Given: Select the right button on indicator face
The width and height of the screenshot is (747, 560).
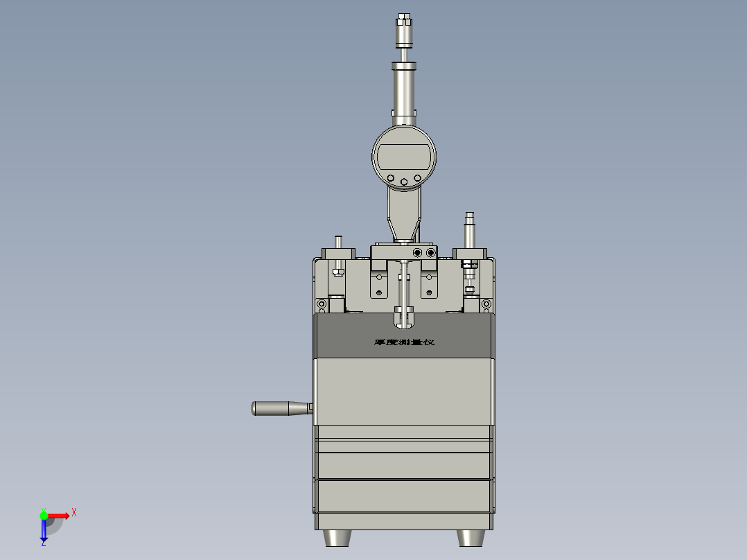Looking at the screenshot, I should point(417,178).
